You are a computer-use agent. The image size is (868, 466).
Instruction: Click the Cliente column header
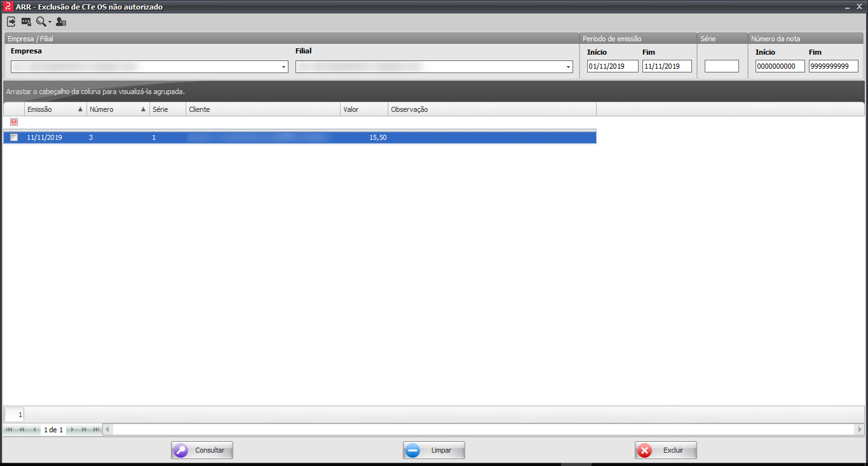pos(263,109)
